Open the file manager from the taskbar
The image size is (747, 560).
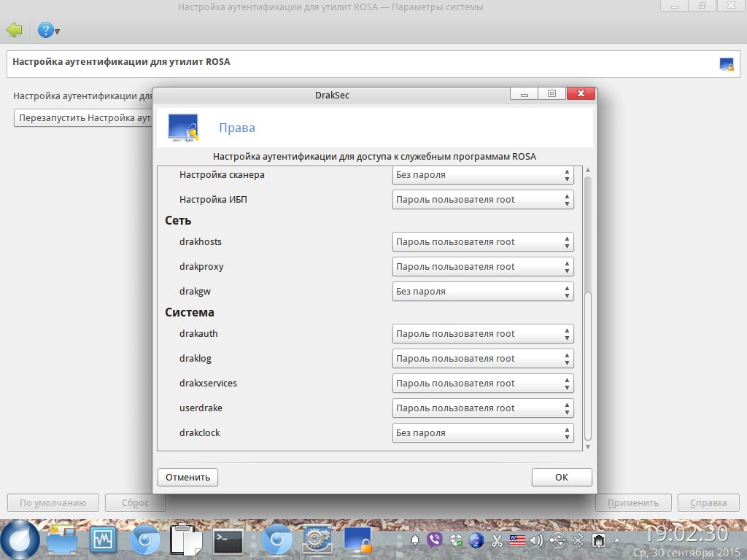click(63, 540)
